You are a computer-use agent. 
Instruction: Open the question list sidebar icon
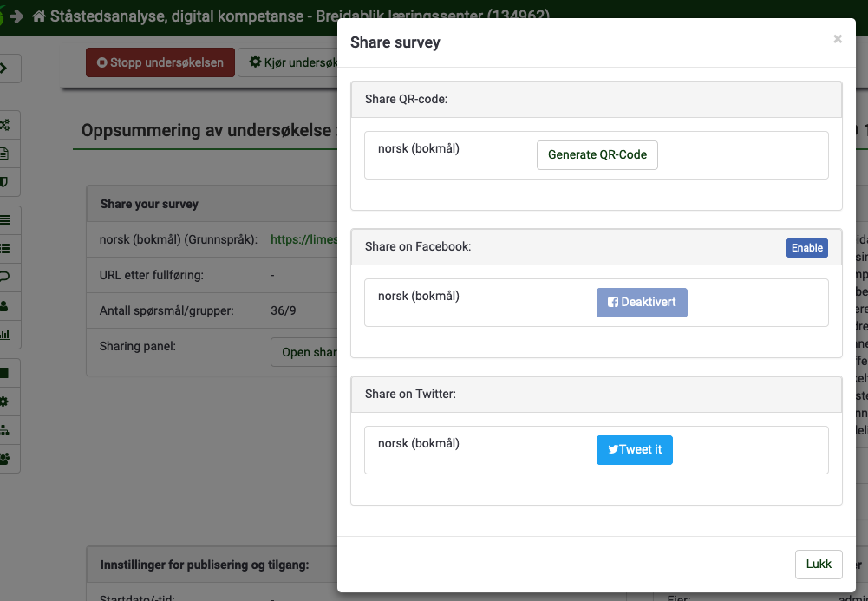tap(6, 248)
